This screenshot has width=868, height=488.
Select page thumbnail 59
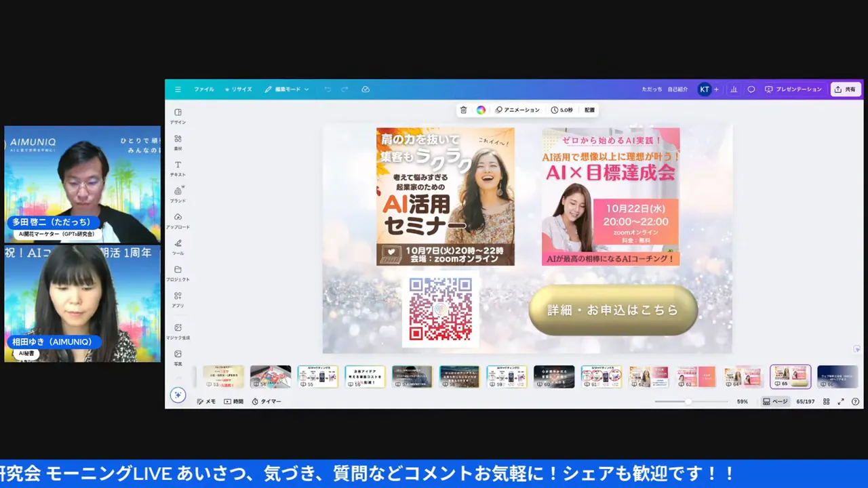coord(507,377)
